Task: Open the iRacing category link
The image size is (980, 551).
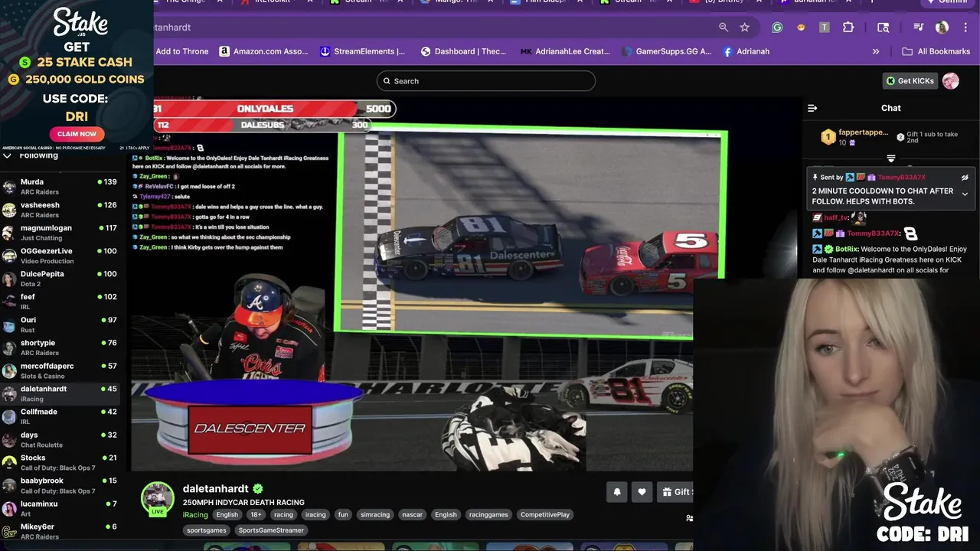Action: pyautogui.click(x=195, y=514)
